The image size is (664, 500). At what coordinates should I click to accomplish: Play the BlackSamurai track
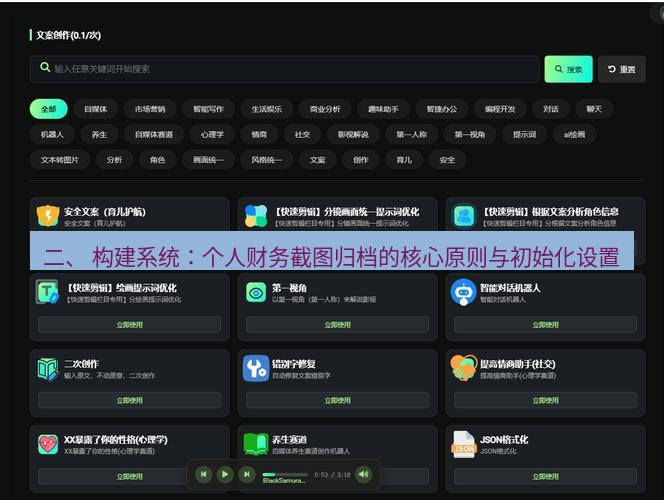click(225, 474)
